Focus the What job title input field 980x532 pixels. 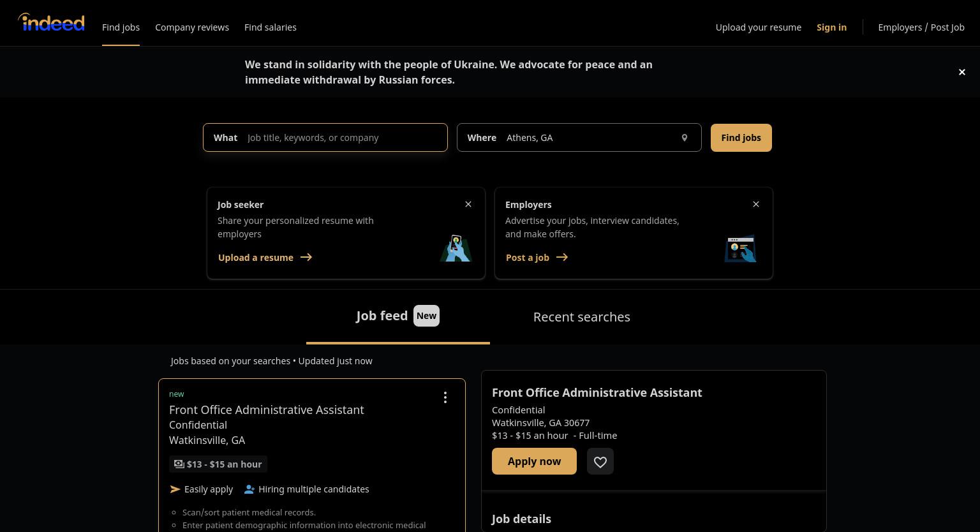tap(325, 138)
